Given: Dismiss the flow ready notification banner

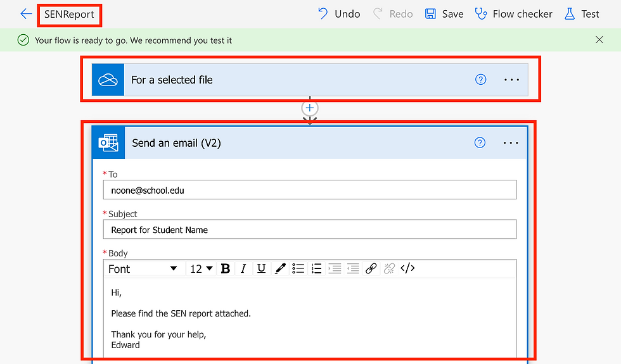Looking at the screenshot, I should pyautogui.click(x=599, y=40).
